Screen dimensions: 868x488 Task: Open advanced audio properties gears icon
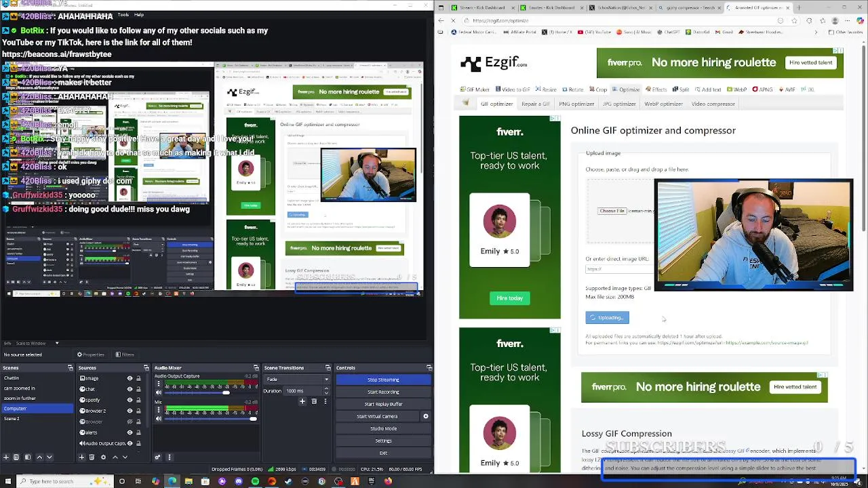point(157,457)
